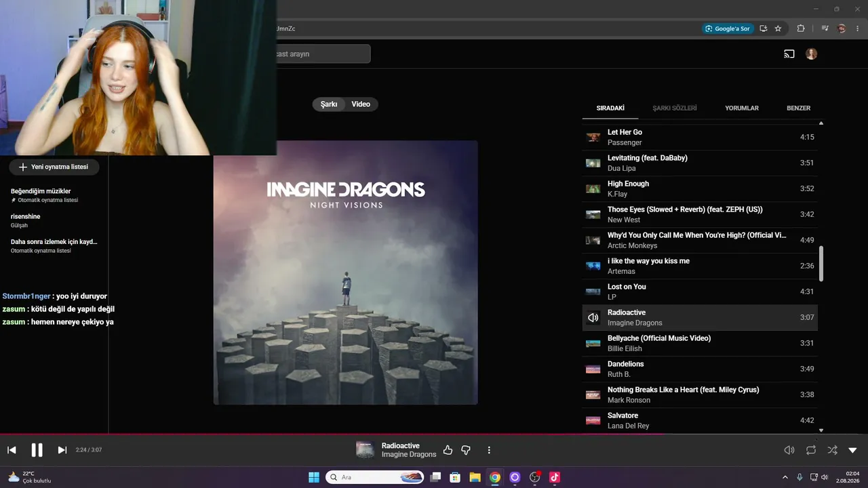Pause the playing song
The height and width of the screenshot is (488, 868).
point(37,450)
